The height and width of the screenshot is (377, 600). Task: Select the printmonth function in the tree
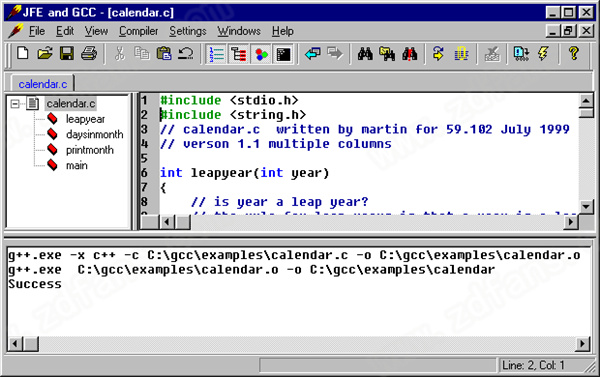tap(90, 150)
